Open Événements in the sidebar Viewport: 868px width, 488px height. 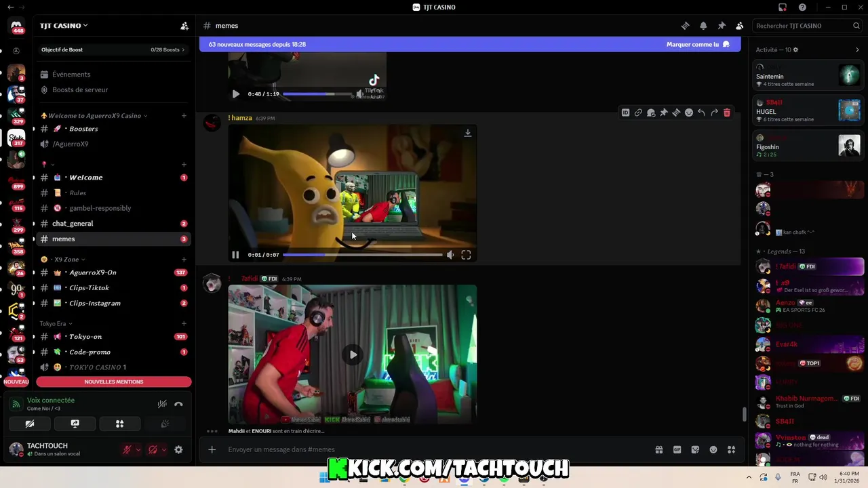pos(113,75)
